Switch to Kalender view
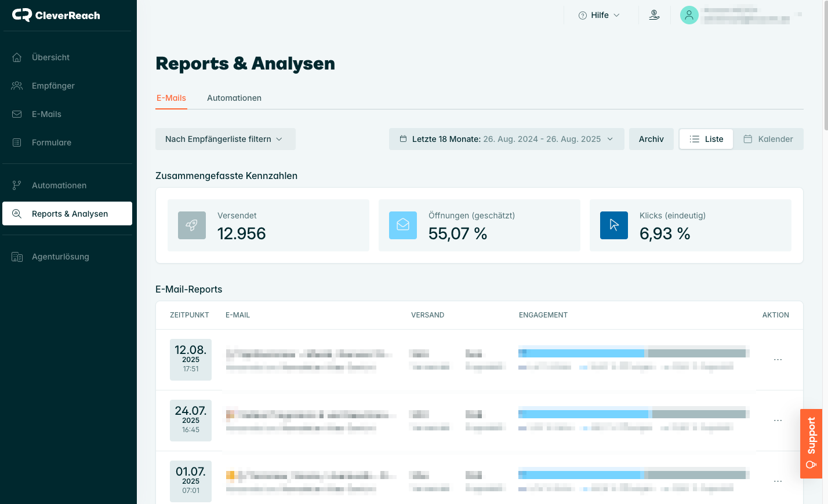The width and height of the screenshot is (828, 504). (x=768, y=139)
